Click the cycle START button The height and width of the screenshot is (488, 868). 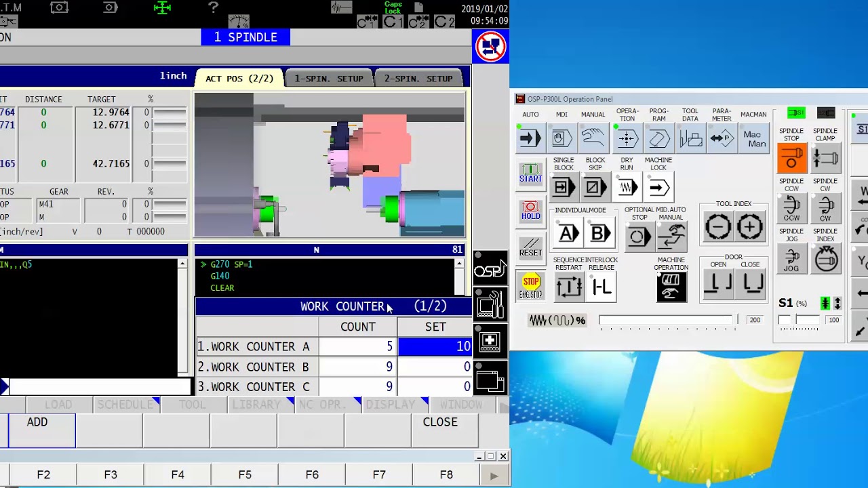click(530, 174)
